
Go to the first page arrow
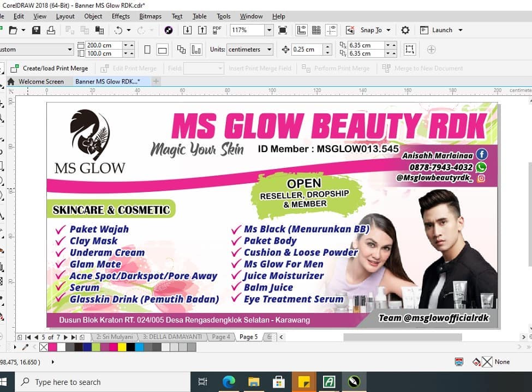click(x=28, y=337)
